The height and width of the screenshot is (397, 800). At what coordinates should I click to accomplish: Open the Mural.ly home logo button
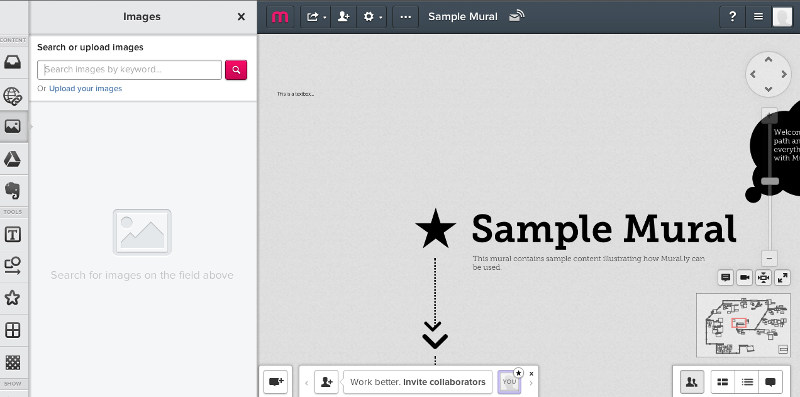(280, 17)
